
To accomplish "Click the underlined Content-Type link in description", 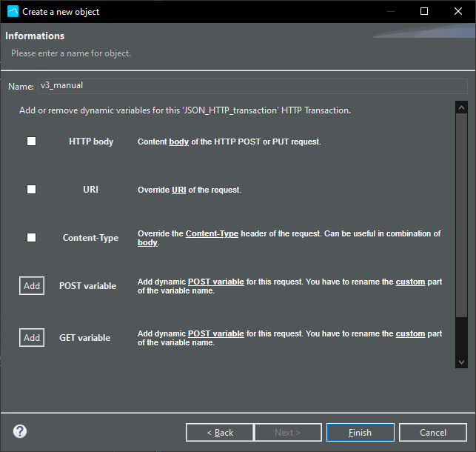I will [212, 233].
